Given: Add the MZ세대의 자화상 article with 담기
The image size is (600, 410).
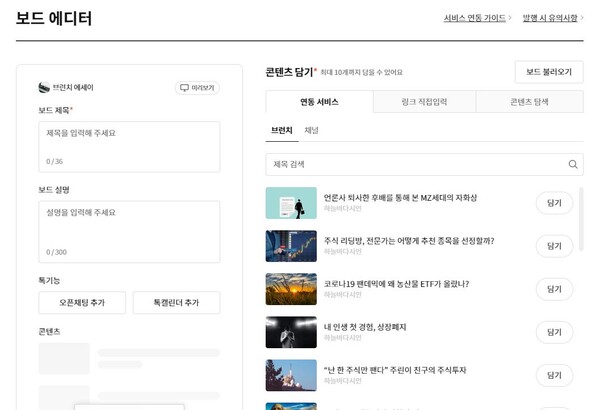Looking at the screenshot, I should (x=554, y=203).
